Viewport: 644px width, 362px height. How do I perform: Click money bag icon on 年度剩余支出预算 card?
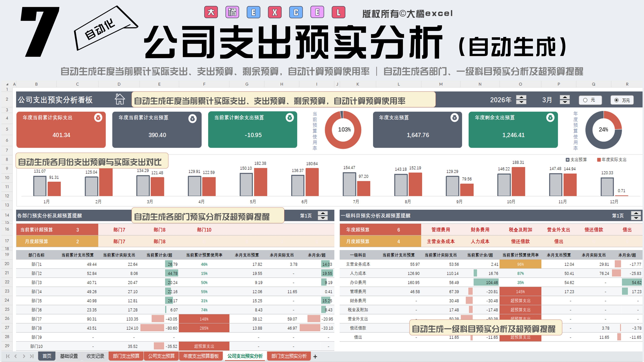(x=550, y=117)
